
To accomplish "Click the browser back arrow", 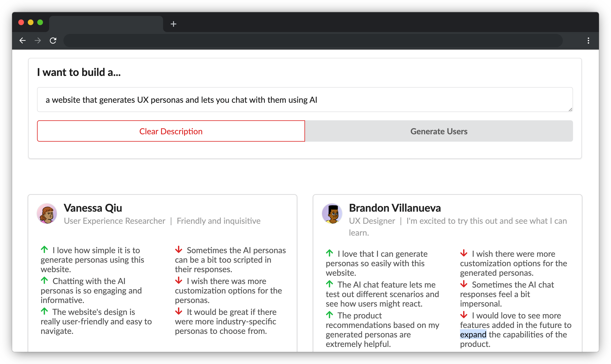I will tap(23, 41).
